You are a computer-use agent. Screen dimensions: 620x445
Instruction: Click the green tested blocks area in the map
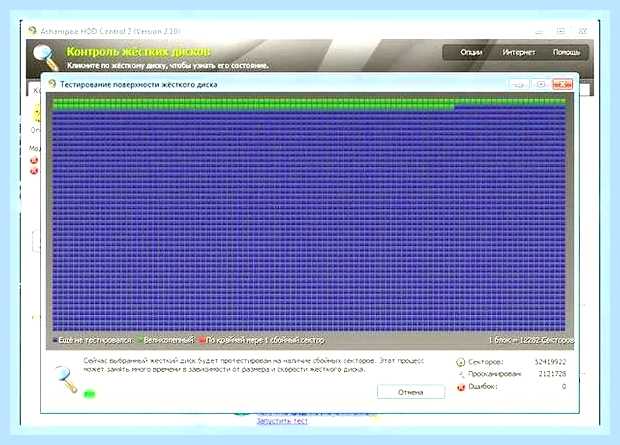253,104
